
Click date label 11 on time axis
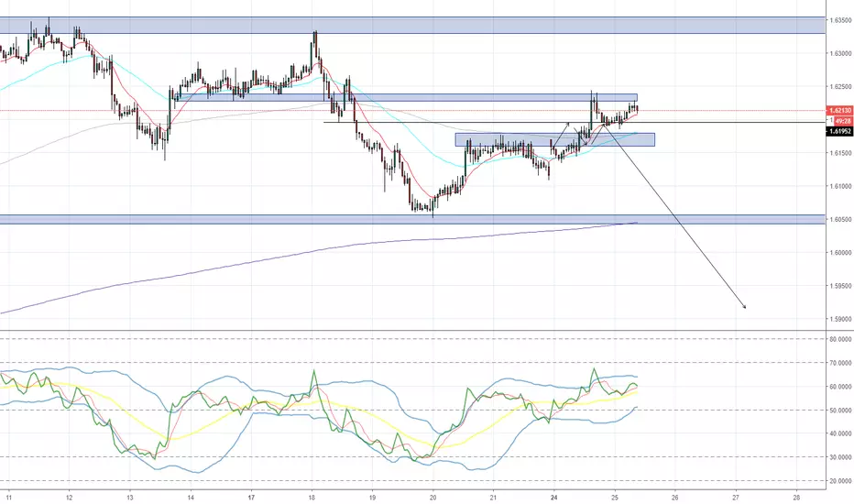pyautogui.click(x=8, y=498)
